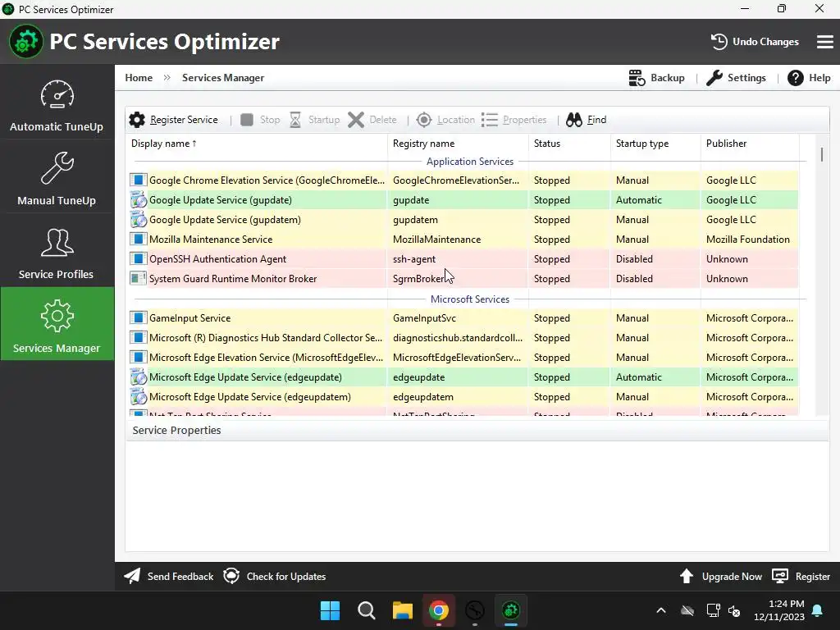
Task: Click the Find binoculars button
Action: click(586, 120)
